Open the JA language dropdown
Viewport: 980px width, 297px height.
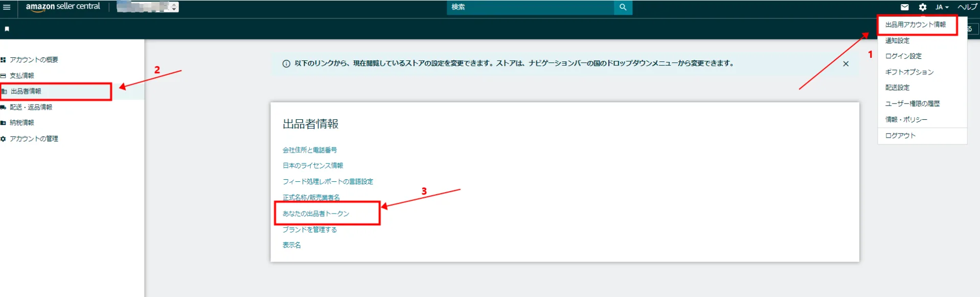(x=942, y=7)
